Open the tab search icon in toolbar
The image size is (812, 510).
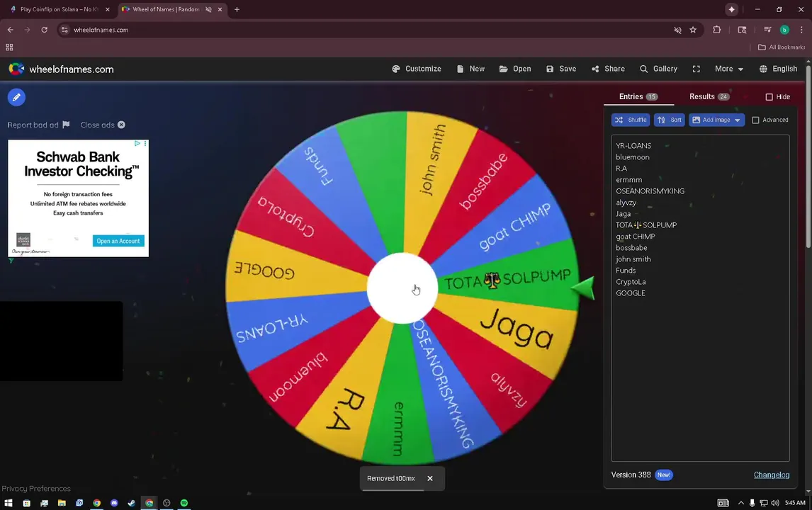pos(742,30)
